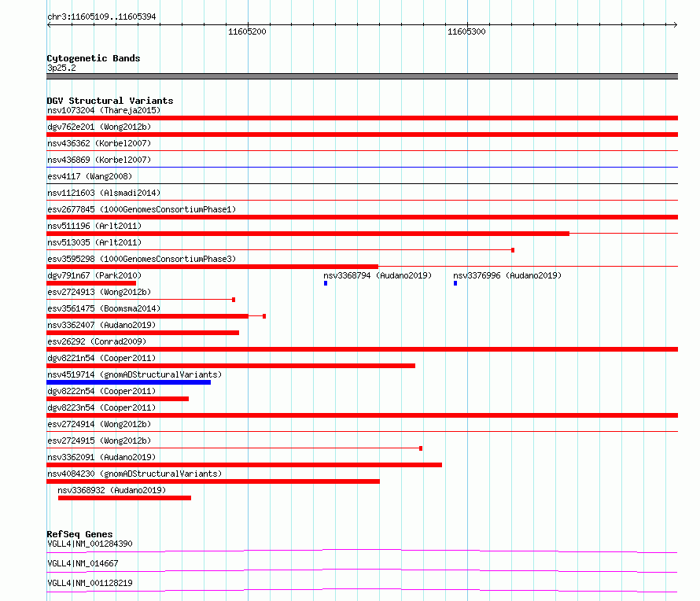This screenshot has height=601, width=700.
Task: Select the nsv1121603 (Alsmadi2014) label
Action: tap(104, 193)
